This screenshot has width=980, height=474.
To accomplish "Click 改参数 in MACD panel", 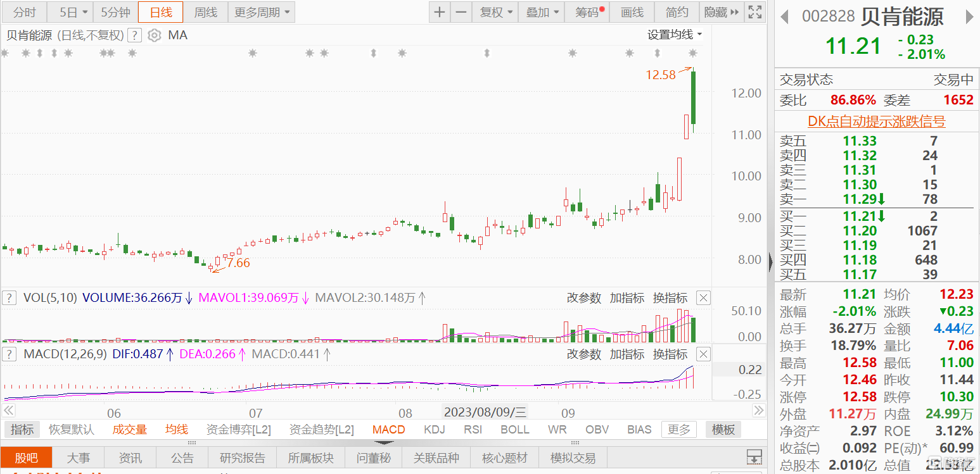I will point(583,354).
